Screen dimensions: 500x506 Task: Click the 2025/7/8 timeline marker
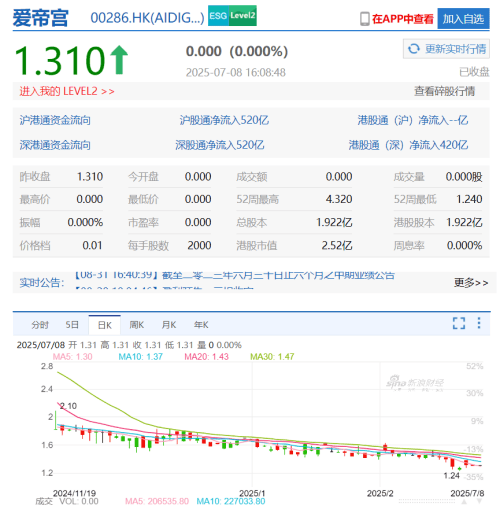coord(467,493)
